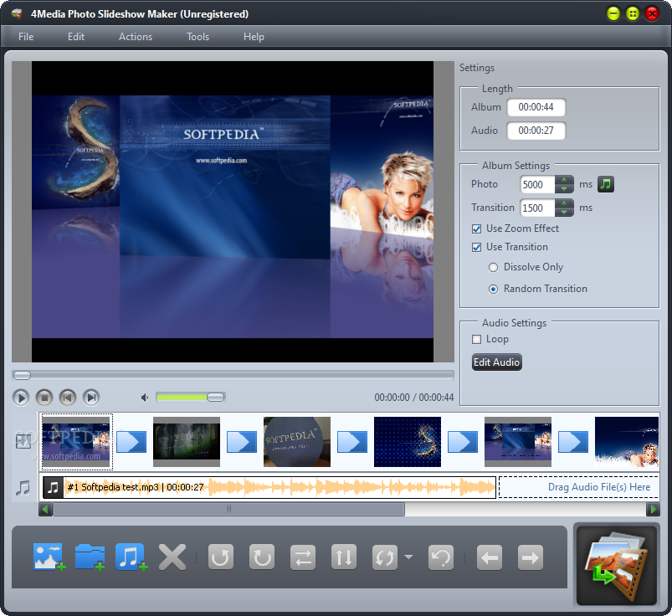Image resolution: width=672 pixels, height=616 pixels.
Task: Click the timeline horizontal scrollbar thumb
Action: [228, 509]
